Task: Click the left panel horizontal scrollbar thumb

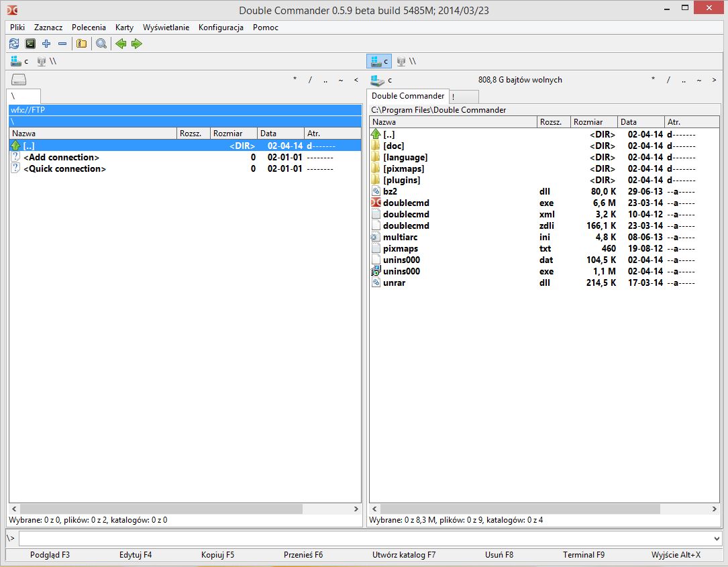Action: point(161,509)
